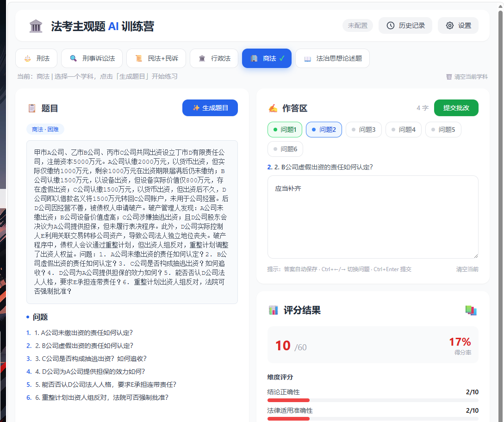Click the clipboard icon beside 题目 heading
504x422 pixels.
pyautogui.click(x=32, y=108)
